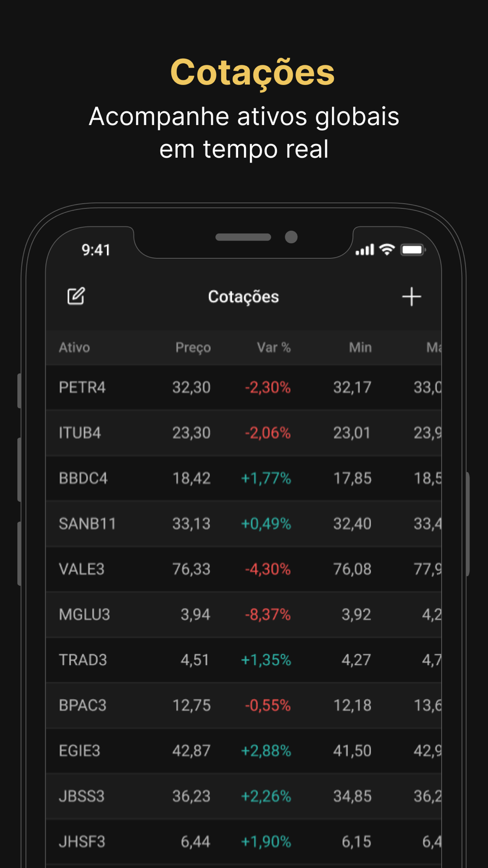This screenshot has width=488, height=868.
Task: Tap the JHSF3 ticker row
Action: 244,842
